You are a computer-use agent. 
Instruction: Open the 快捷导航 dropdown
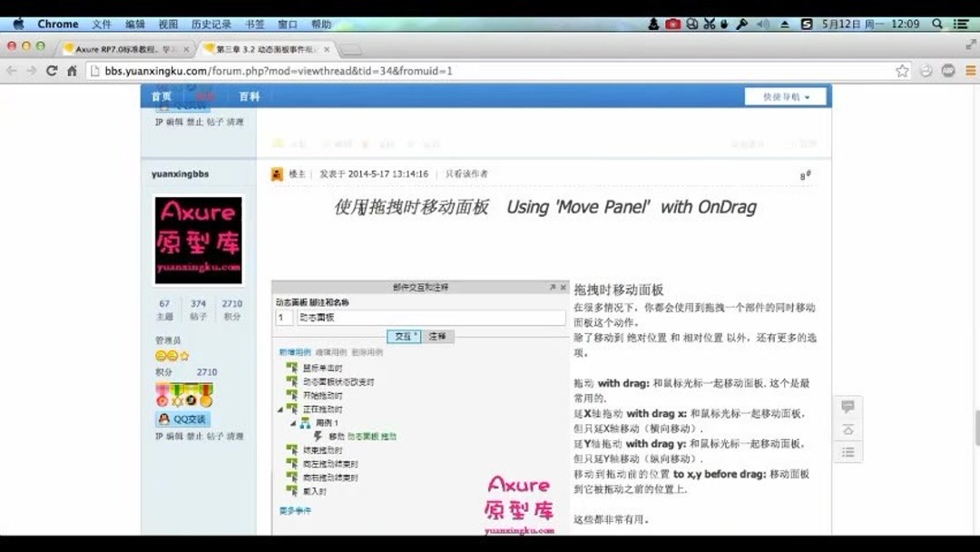788,95
